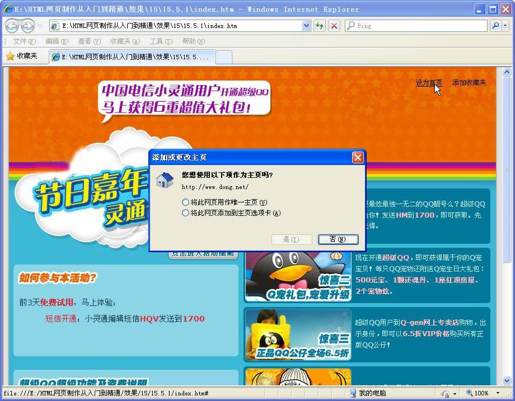Expand the address bar history dropdown

(x=306, y=26)
